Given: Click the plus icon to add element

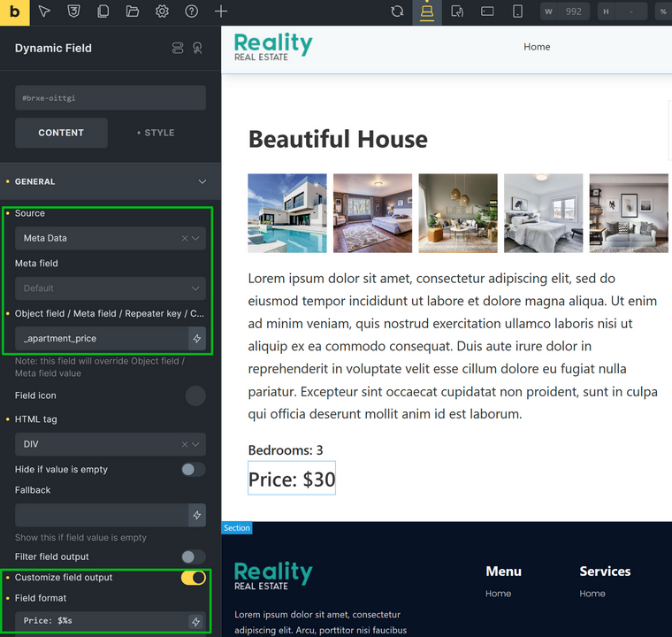Looking at the screenshot, I should tap(221, 12).
